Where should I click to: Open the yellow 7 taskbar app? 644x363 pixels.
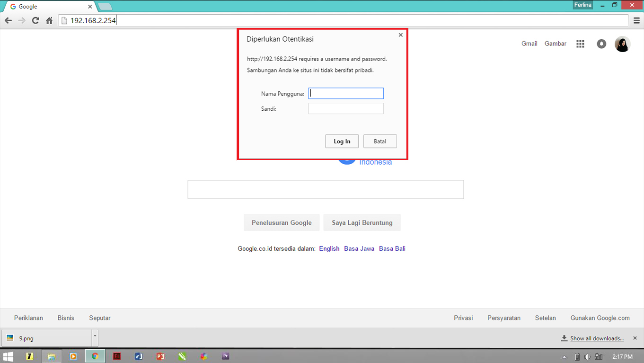pyautogui.click(x=29, y=356)
